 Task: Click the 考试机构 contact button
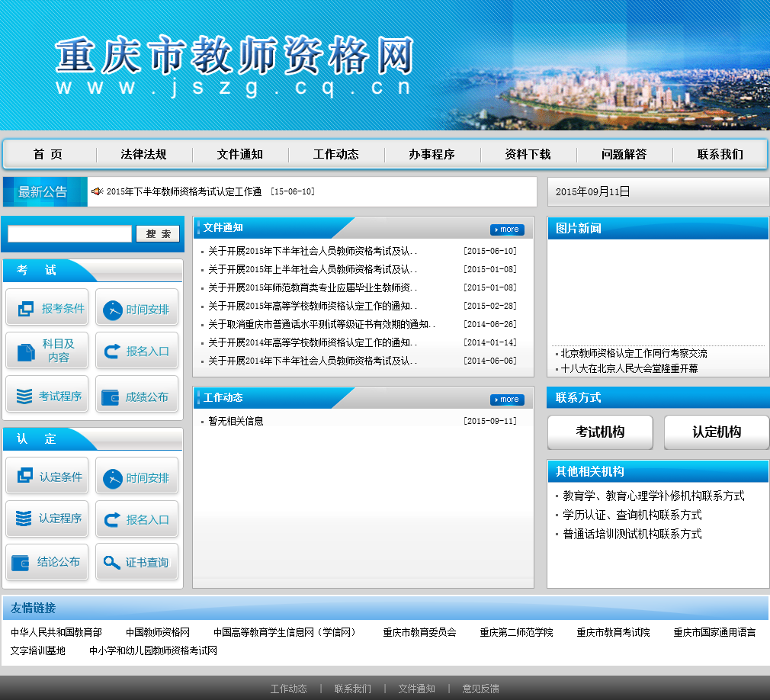point(600,432)
